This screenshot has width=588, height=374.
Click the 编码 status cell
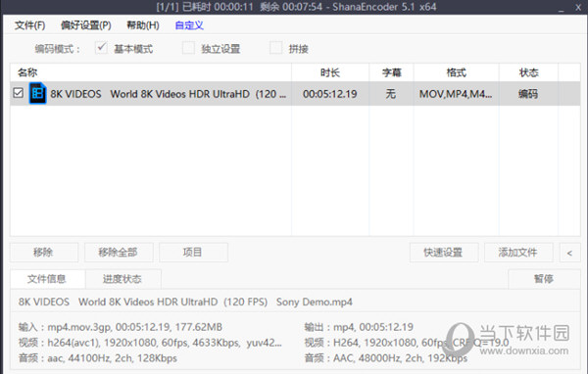click(x=528, y=94)
